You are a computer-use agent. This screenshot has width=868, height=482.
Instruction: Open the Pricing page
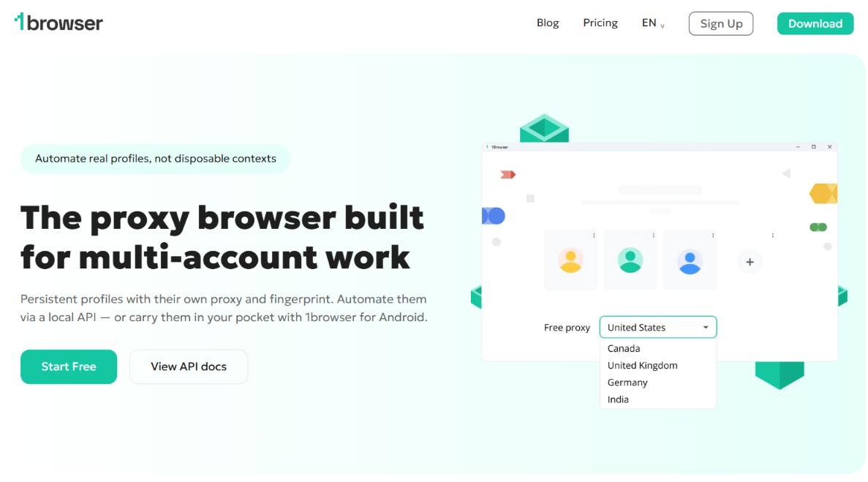600,23
